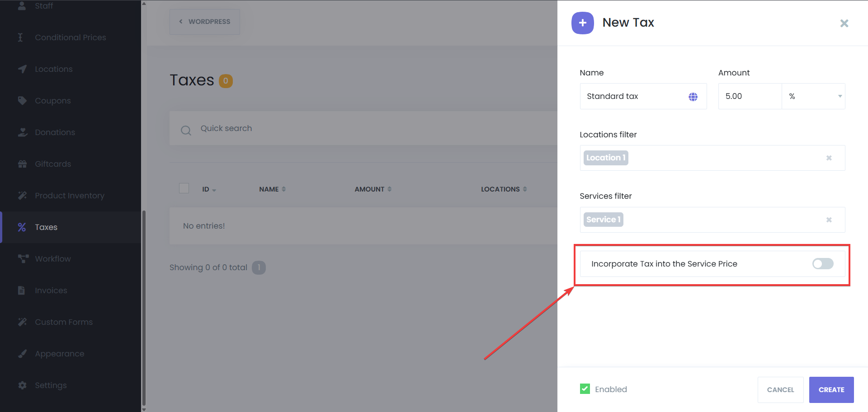868x412 pixels.
Task: Click the Product Inventory icon
Action: click(22, 196)
